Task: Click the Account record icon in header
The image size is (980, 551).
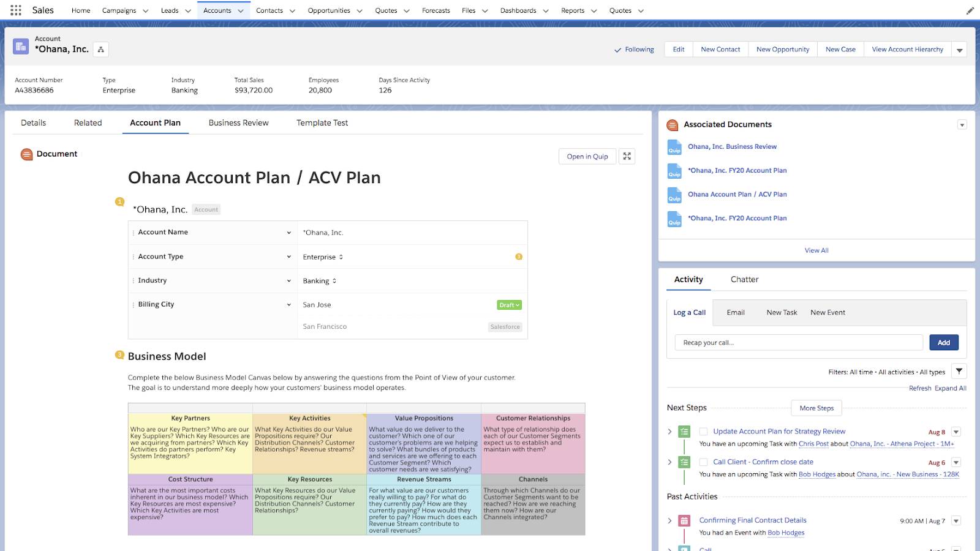Action: [x=21, y=47]
